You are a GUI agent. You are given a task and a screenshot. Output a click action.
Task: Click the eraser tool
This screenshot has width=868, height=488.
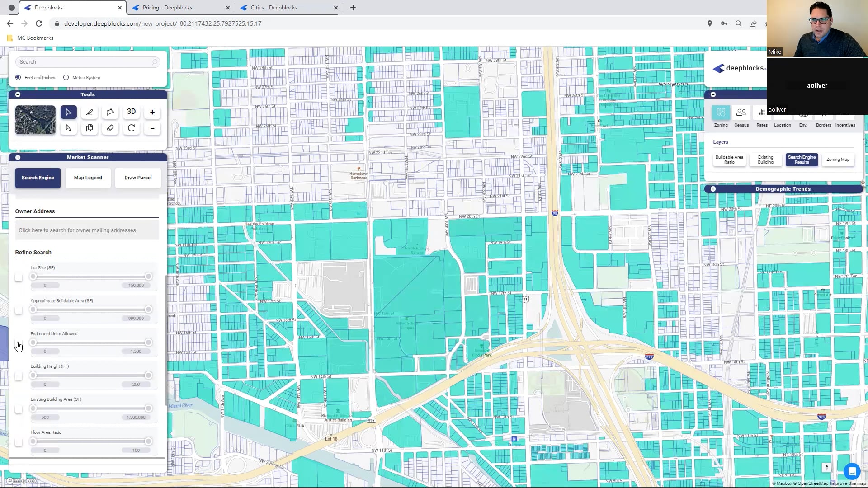point(110,128)
